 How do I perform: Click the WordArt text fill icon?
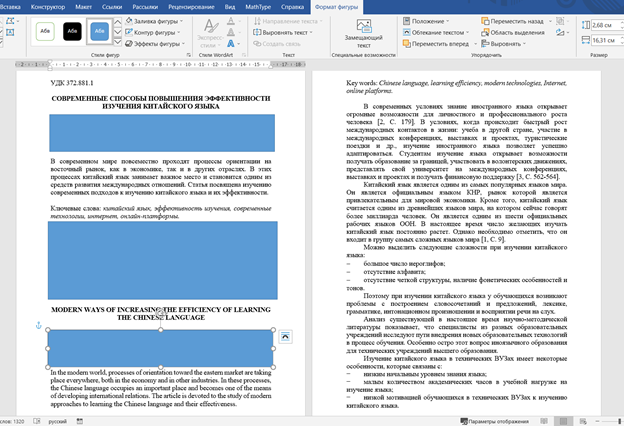coord(231,21)
